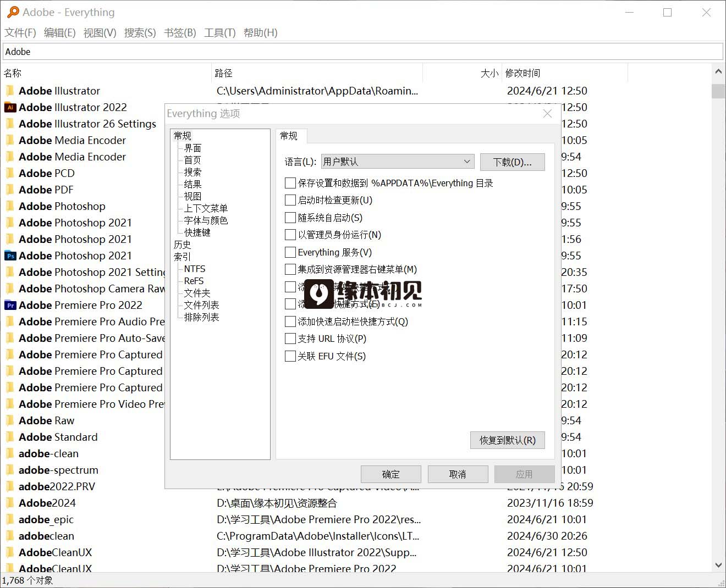Tick 支持 URL 协议(P) checkbox
This screenshot has height=588, width=726.
290,339
